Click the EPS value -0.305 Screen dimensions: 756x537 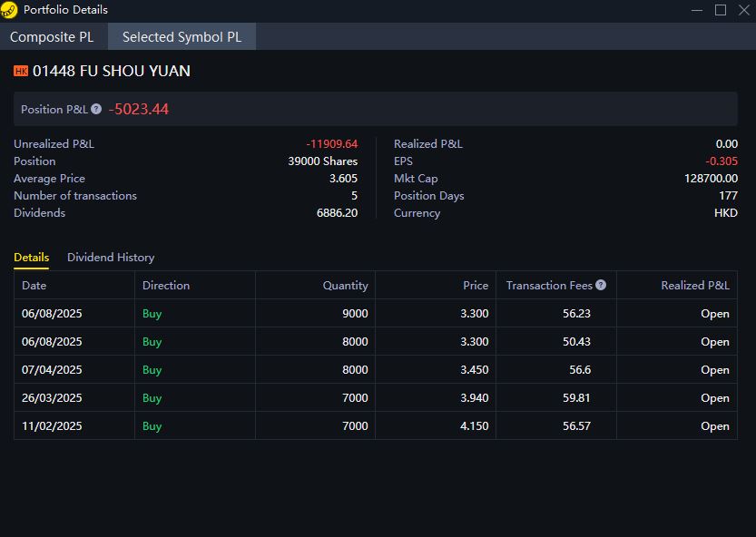pyautogui.click(x=722, y=161)
